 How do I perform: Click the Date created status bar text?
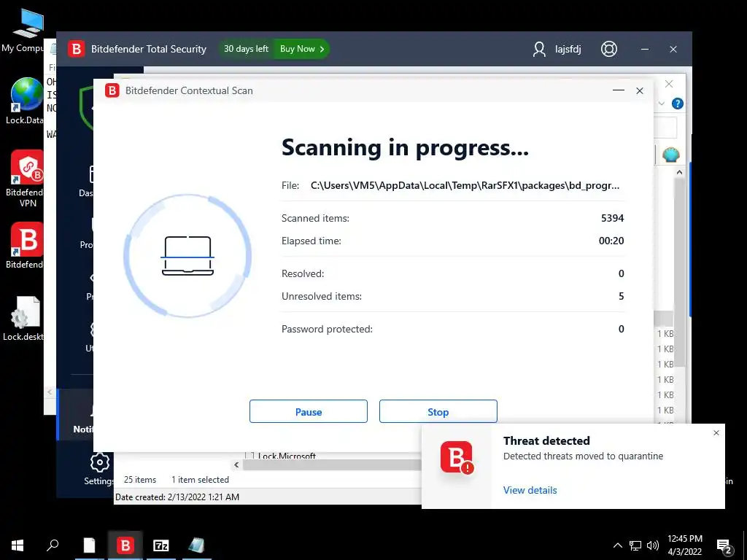click(x=177, y=497)
